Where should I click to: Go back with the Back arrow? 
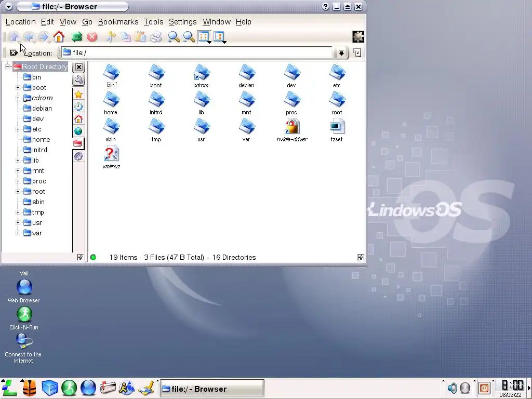29,37
